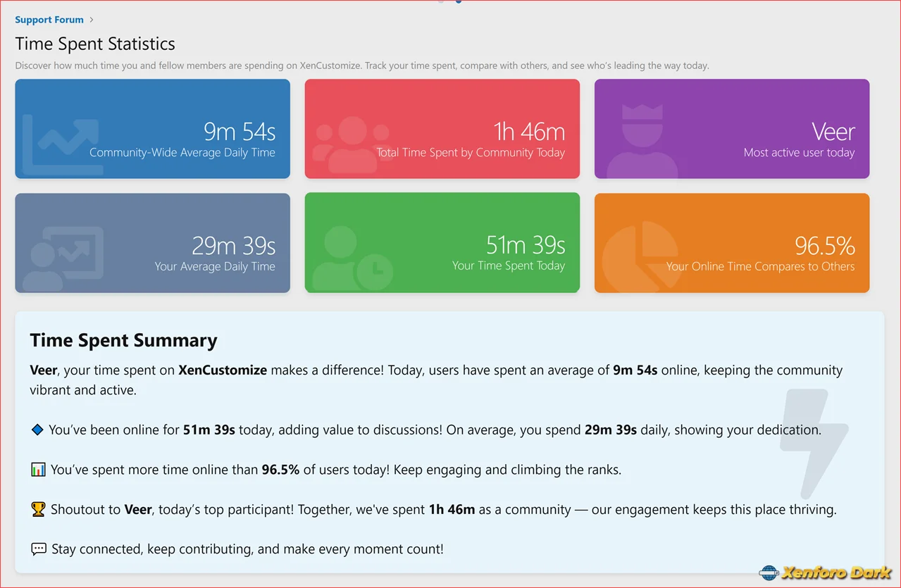The image size is (901, 588).
Task: Click the user presentation icon in slate card
Action: coord(63,258)
